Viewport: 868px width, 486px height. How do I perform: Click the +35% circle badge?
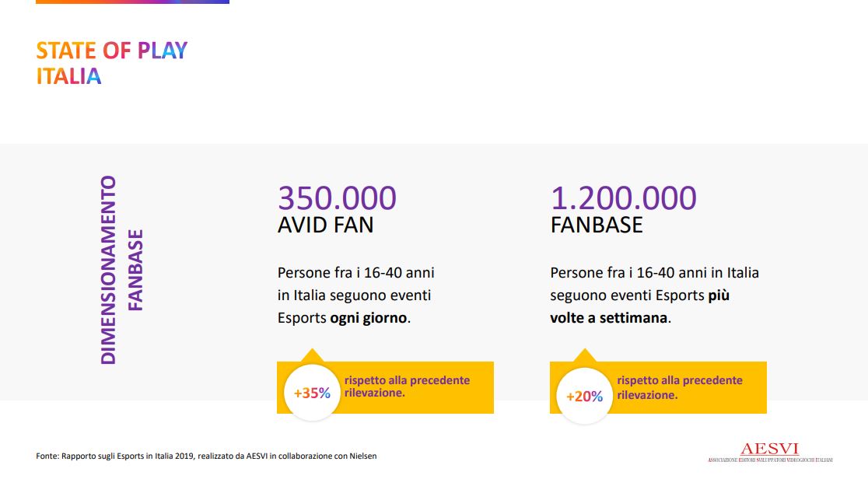pos(312,393)
